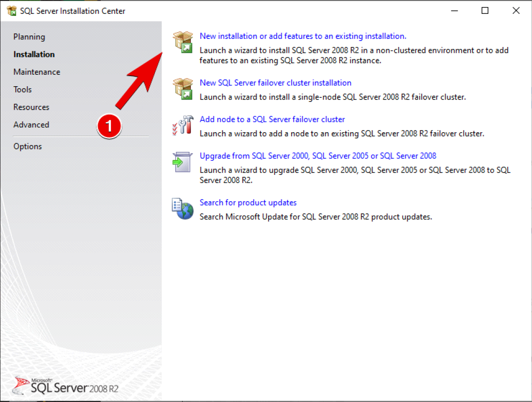Select Add node to a SQL Server failover cluster

(272, 119)
